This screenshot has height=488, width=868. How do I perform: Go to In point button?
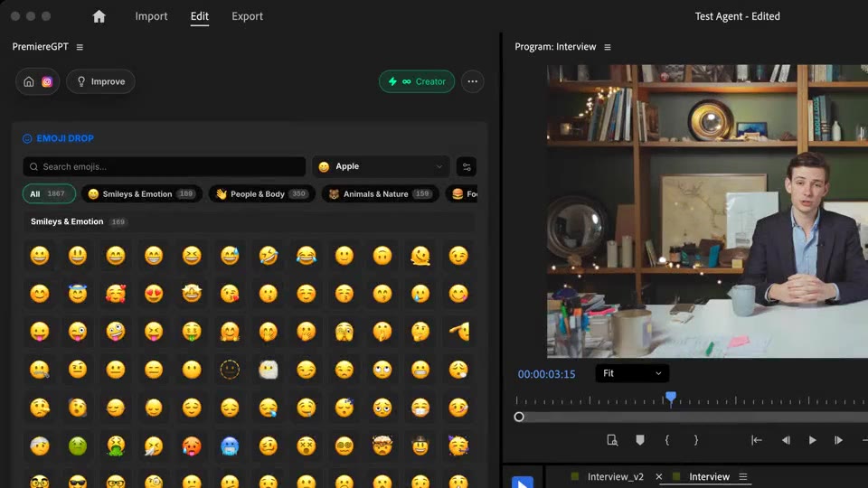756,440
